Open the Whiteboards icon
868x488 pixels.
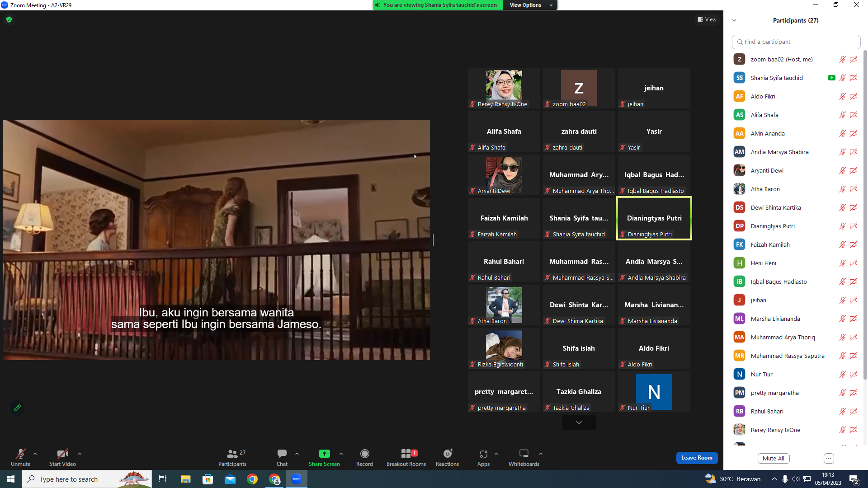[524, 453]
